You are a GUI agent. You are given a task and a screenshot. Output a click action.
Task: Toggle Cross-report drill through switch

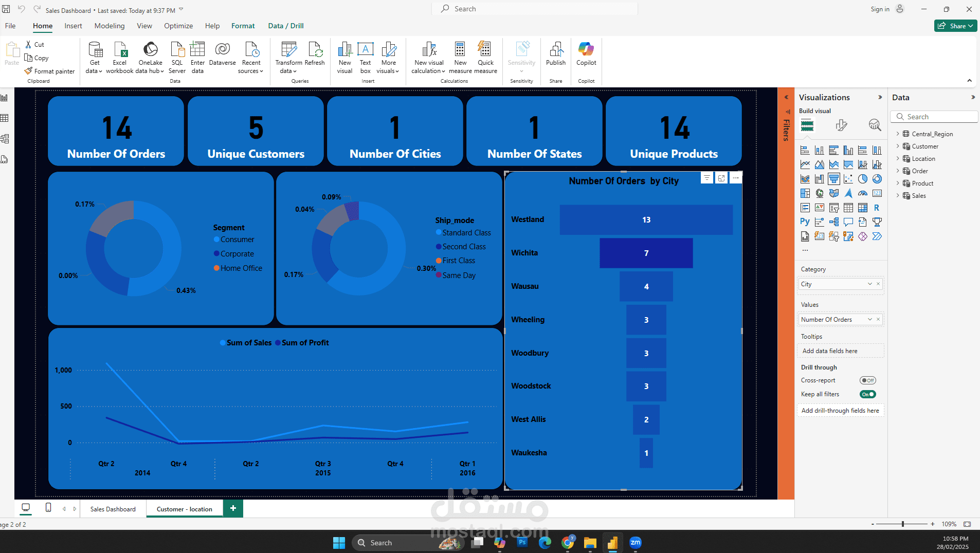tap(868, 380)
